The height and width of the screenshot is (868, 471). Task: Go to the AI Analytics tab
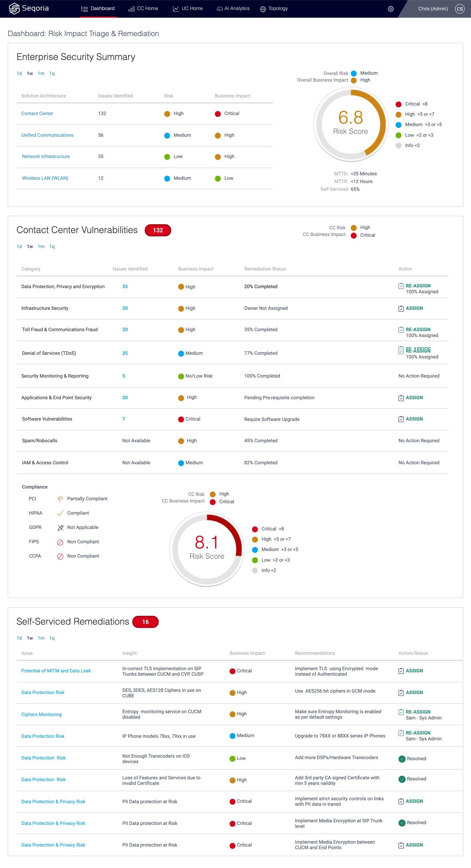coord(233,8)
